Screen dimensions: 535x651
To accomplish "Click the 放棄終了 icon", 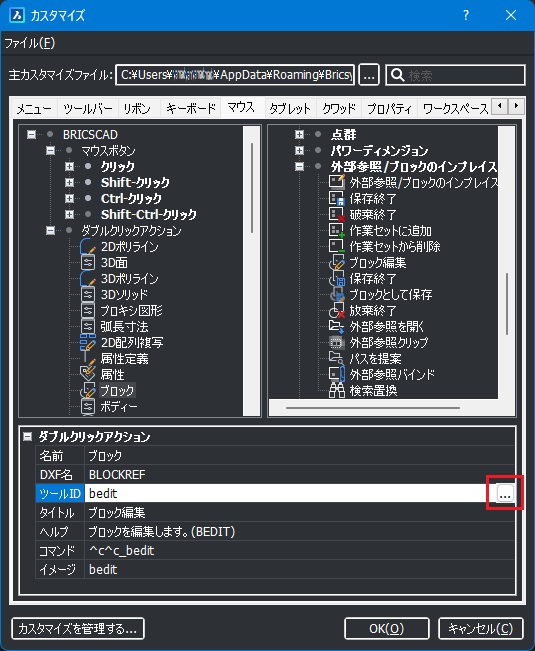I will pyautogui.click(x=337, y=311).
